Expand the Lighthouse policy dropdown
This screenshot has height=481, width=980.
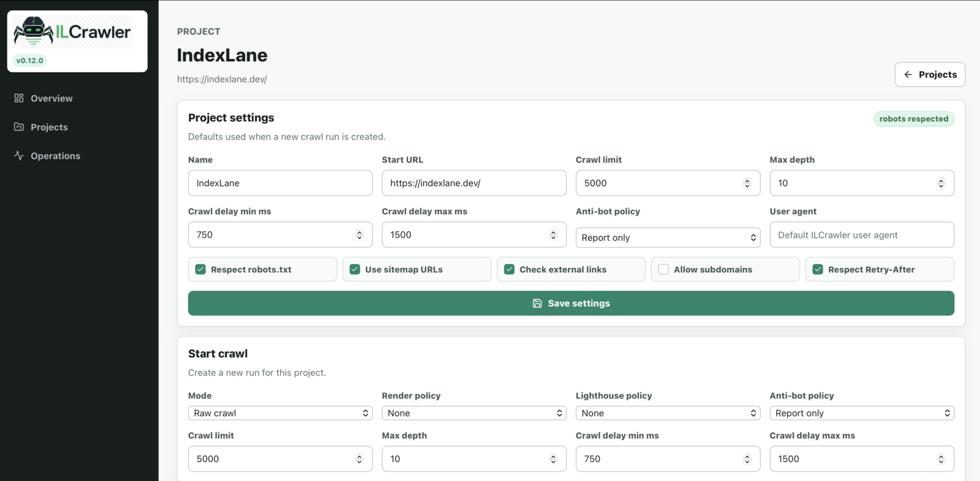[x=668, y=413]
